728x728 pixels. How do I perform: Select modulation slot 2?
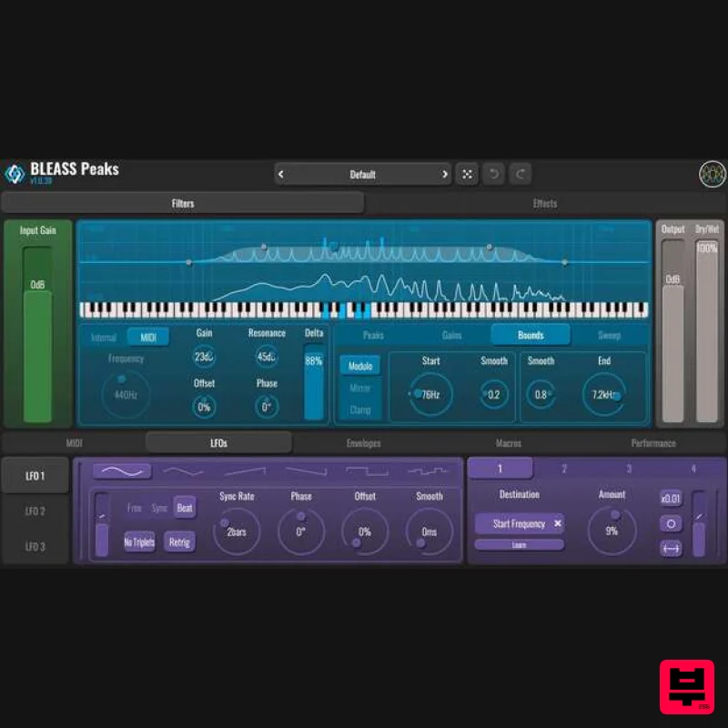[x=564, y=469]
